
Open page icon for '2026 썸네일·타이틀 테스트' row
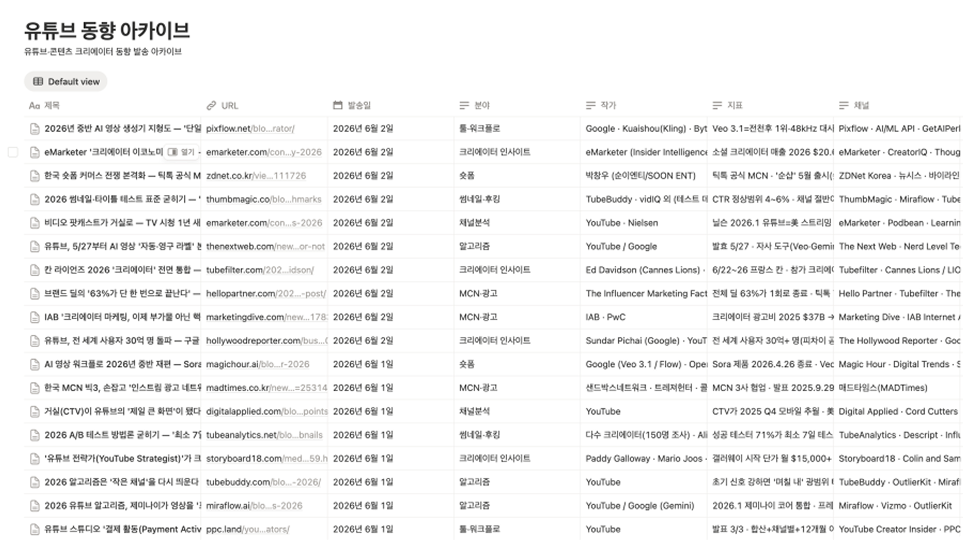(35, 200)
